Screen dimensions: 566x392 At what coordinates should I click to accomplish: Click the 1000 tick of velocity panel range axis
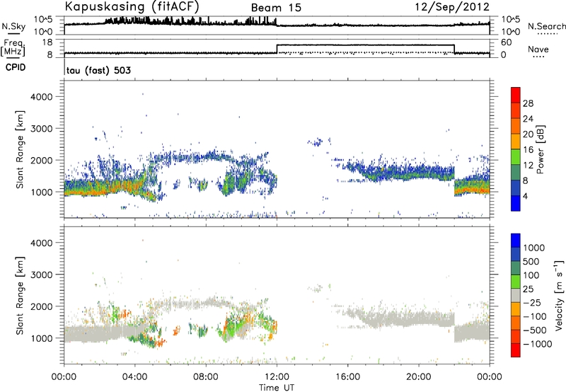tap(42, 338)
